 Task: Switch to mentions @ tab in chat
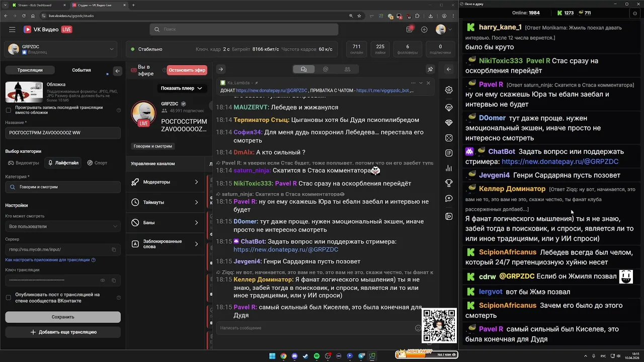tap(326, 69)
